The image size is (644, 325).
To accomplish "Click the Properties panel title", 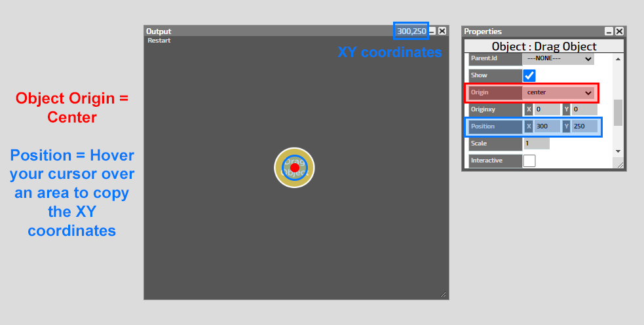I will point(483,31).
